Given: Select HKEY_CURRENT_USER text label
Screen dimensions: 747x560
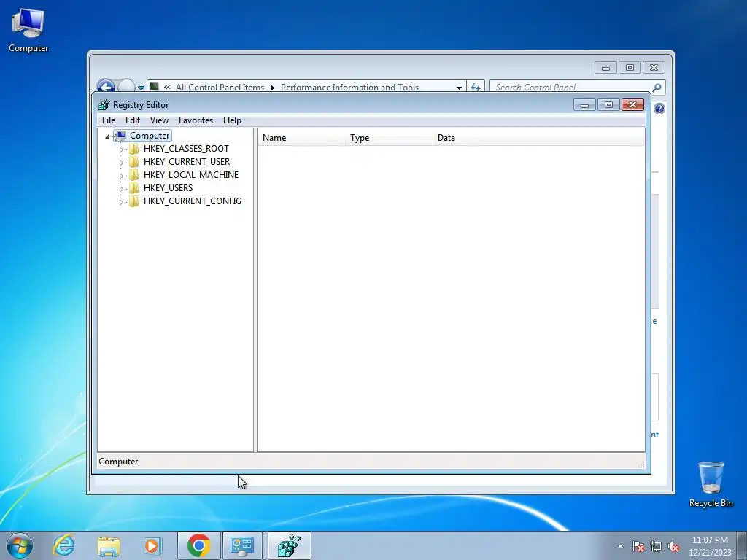Looking at the screenshot, I should 186,162.
